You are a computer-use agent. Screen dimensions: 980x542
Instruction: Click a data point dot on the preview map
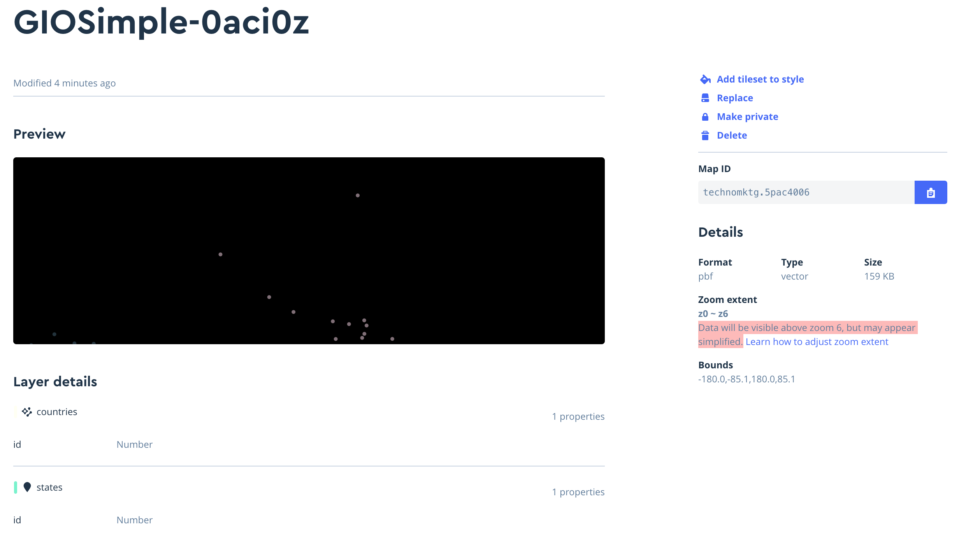tap(358, 196)
